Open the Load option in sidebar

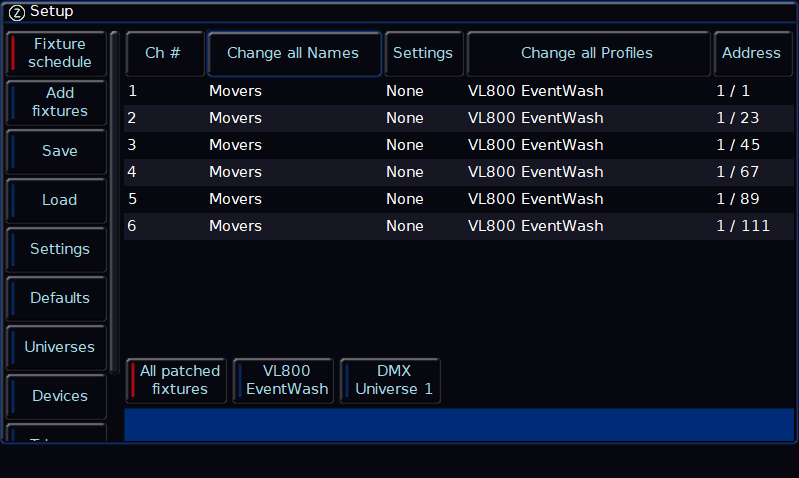pyautogui.click(x=57, y=200)
